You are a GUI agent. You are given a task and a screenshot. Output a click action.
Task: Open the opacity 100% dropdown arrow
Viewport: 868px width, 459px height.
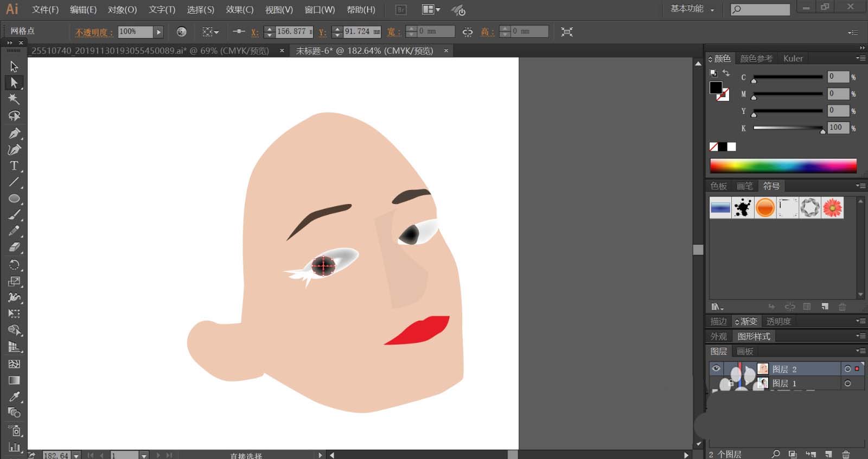click(158, 32)
